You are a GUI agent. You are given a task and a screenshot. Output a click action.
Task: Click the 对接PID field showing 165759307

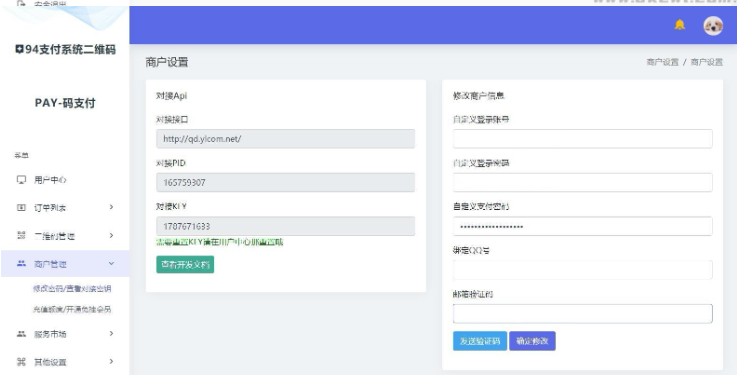pyautogui.click(x=286, y=183)
